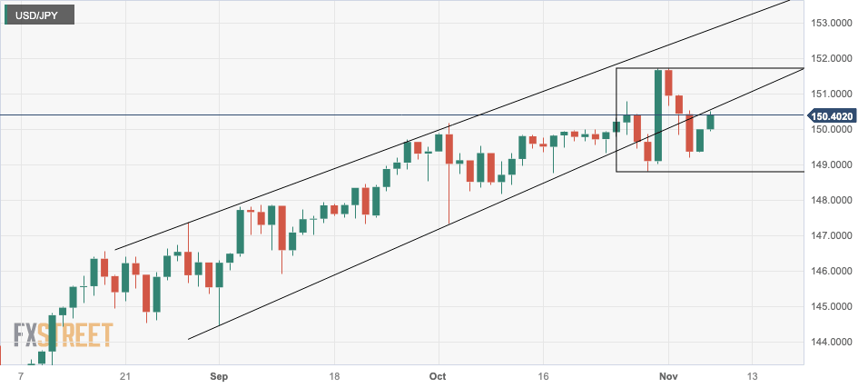The height and width of the screenshot is (388, 868).
Task: Click the FXStreet watermark logo
Action: click(62, 334)
